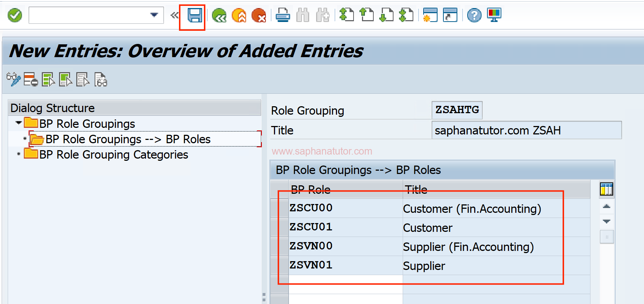Click the Last Page icon

coord(406,15)
